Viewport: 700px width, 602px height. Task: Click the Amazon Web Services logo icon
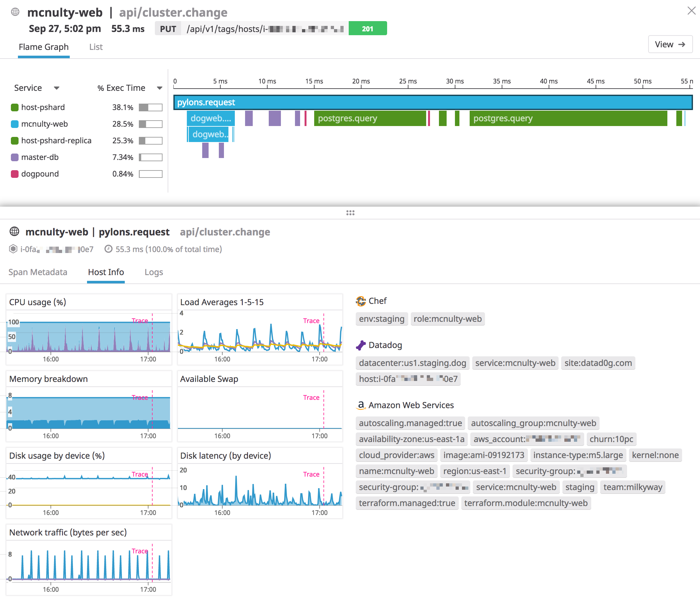pos(361,405)
